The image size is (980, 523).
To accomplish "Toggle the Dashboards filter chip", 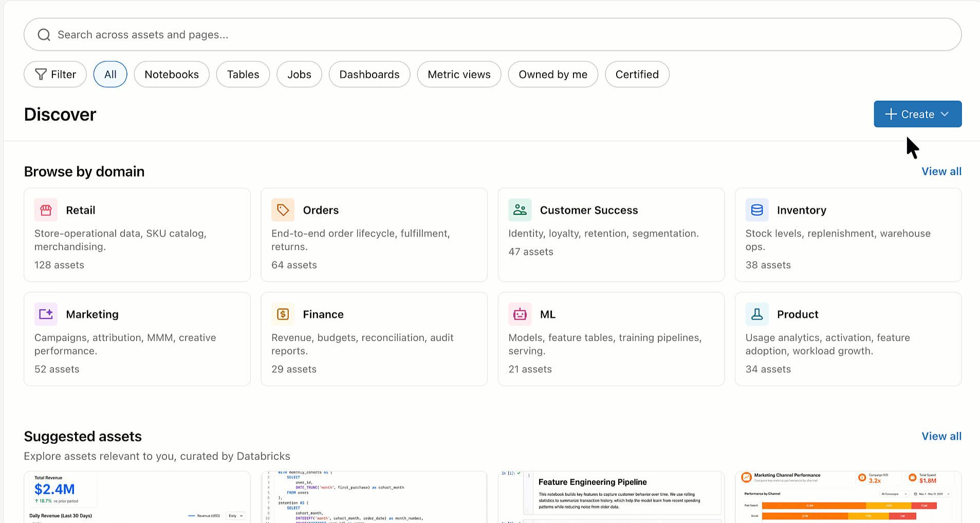I will 369,74.
